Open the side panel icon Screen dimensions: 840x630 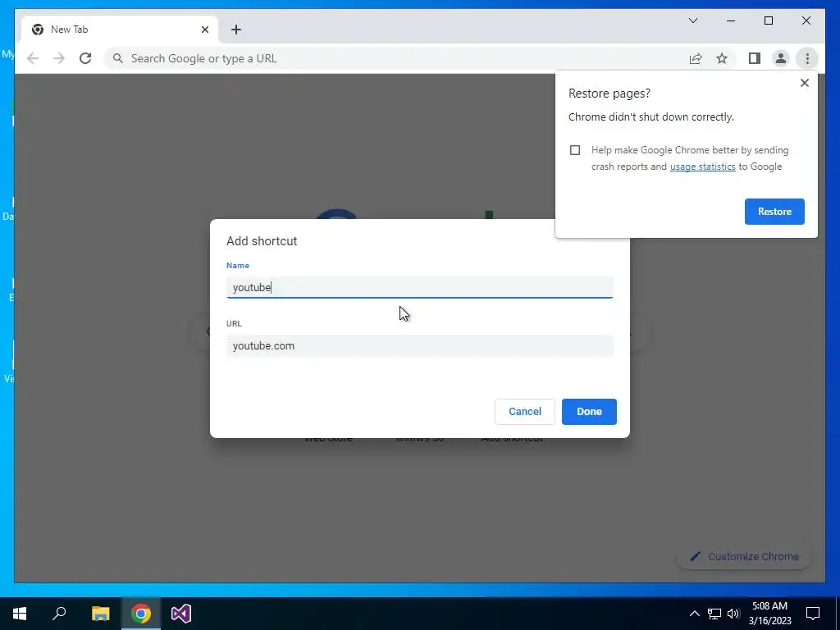(x=755, y=58)
